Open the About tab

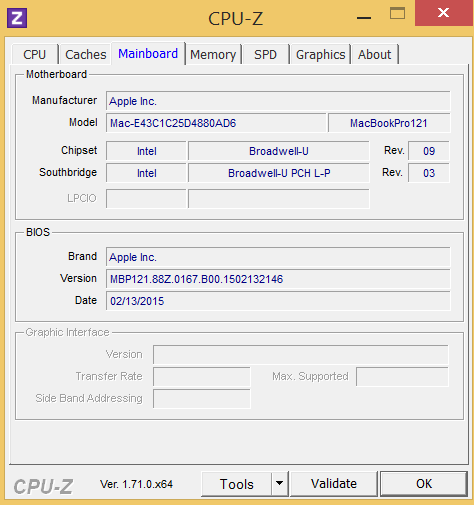(x=374, y=54)
